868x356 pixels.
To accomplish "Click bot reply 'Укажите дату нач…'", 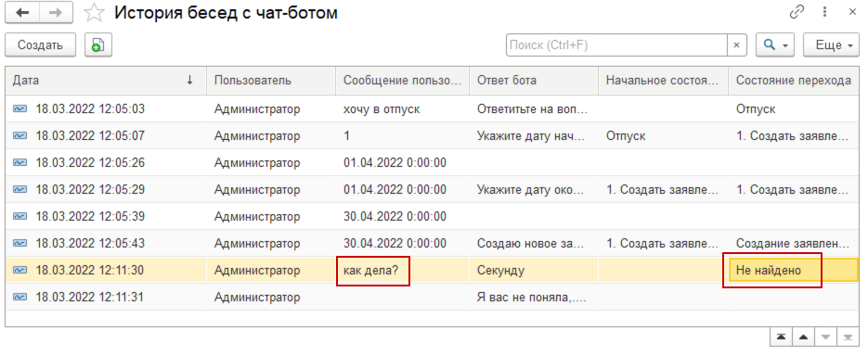I will pos(531,135).
